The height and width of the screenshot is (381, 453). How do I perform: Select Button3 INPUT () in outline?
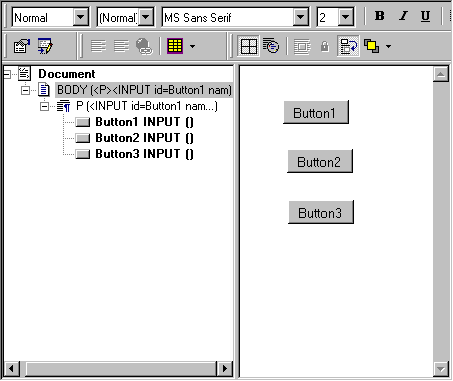click(144, 154)
